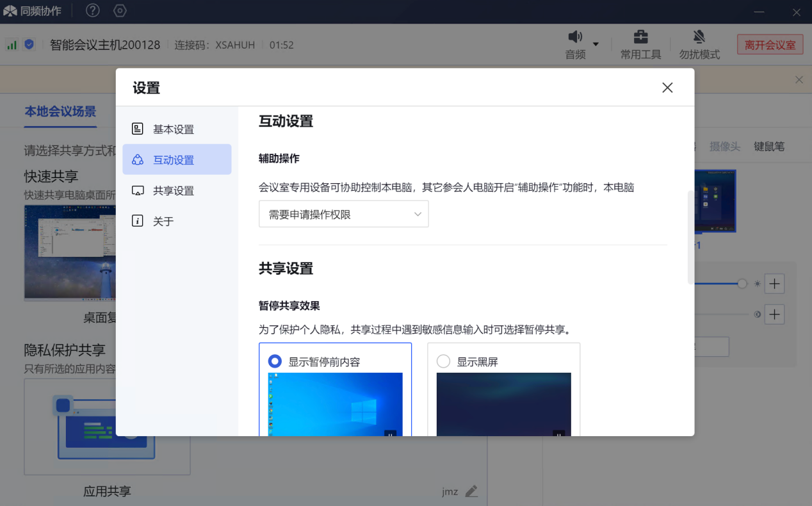Click the brightness slider handle
Viewport: 812px width, 506px height.
(x=742, y=284)
